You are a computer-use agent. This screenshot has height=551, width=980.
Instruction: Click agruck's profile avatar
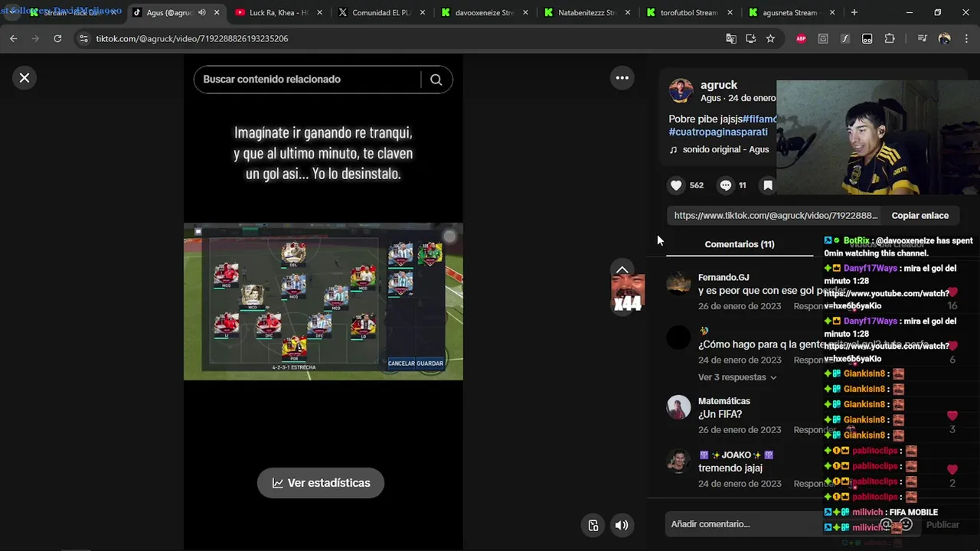pos(681,90)
